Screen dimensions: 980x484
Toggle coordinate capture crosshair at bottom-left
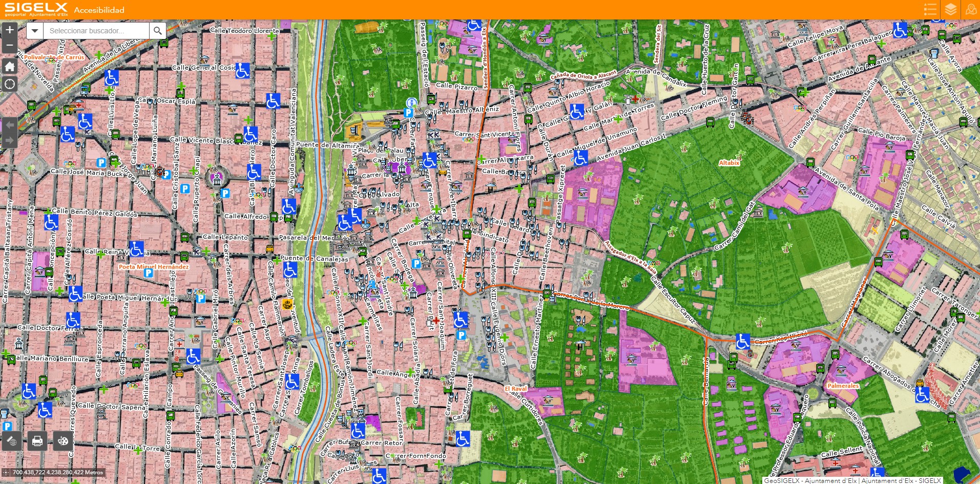[6, 473]
